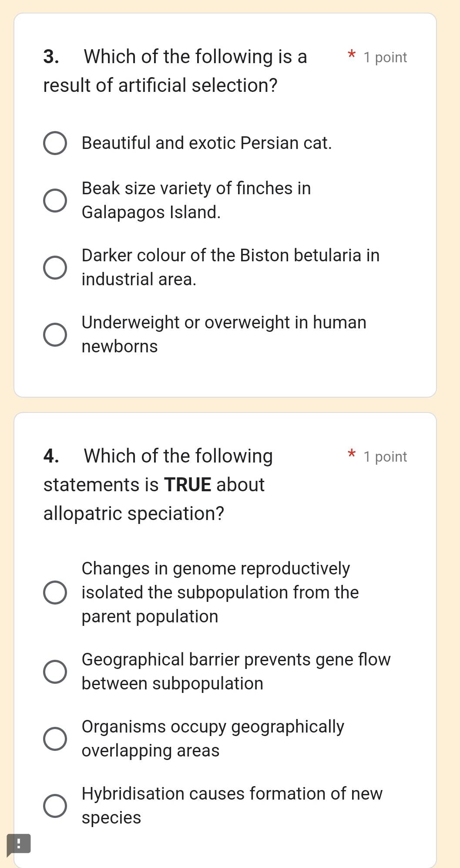Viewport: 460px width, 868px height.
Task: Pick "Underweight or overweight in human newborns"
Action: (x=55, y=334)
